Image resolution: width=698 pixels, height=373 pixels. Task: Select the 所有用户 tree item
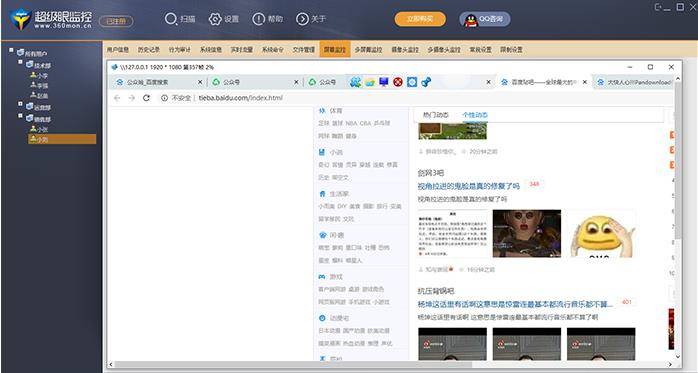(x=32, y=53)
